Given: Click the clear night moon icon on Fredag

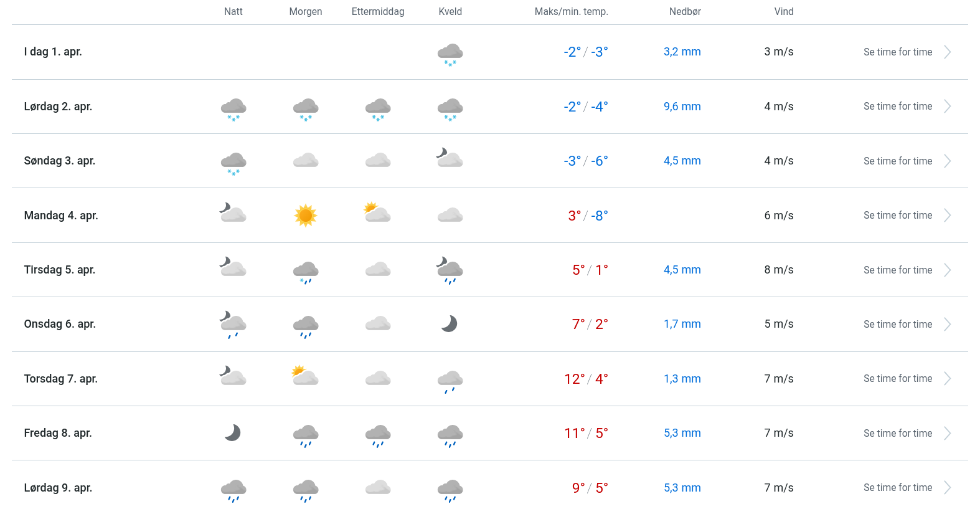Looking at the screenshot, I should pos(233,433).
